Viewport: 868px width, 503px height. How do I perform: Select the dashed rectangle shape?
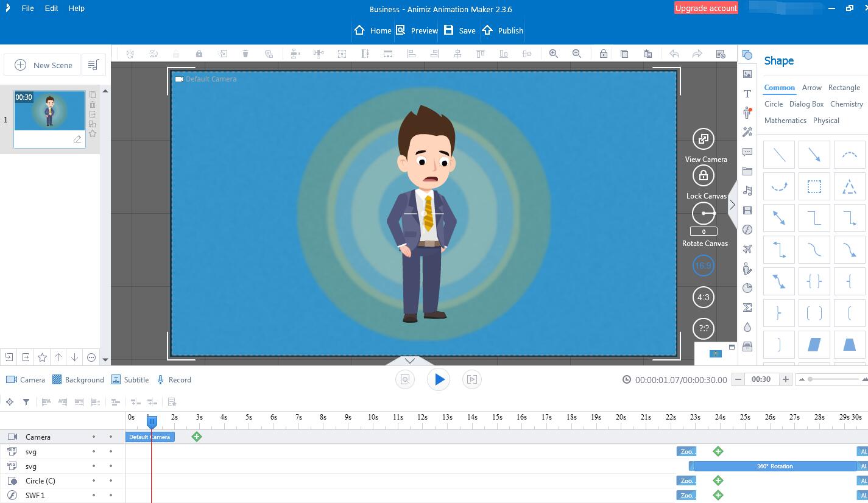coord(814,186)
